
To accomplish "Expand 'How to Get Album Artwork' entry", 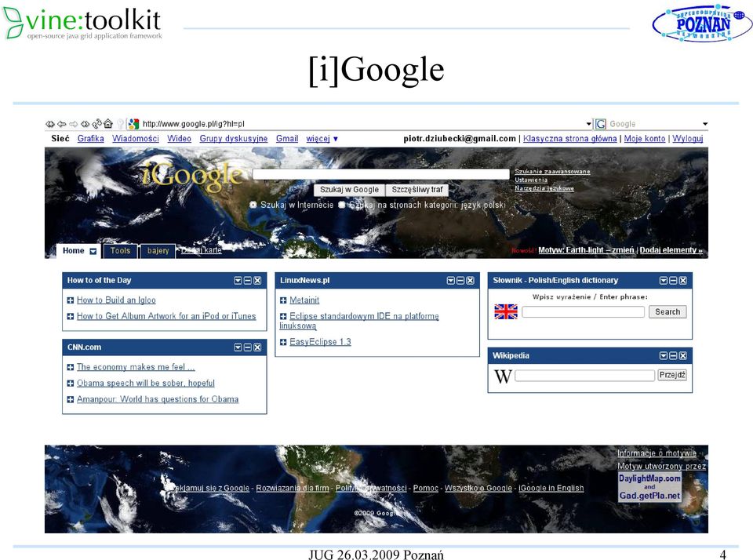I will pyautogui.click(x=70, y=317).
